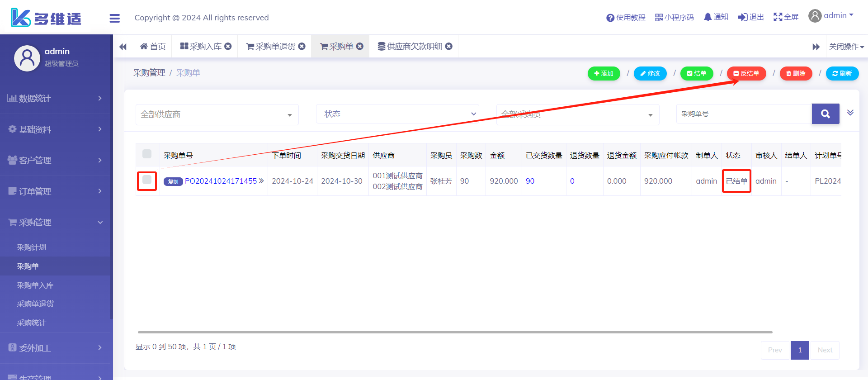Select the checkbox for order PO20241024171455

(147, 180)
